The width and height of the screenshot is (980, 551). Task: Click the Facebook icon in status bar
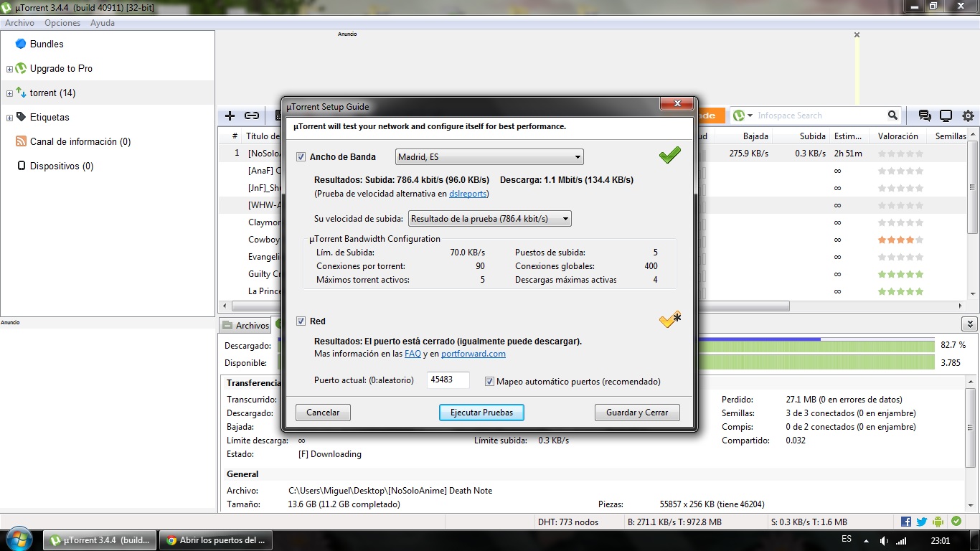[906, 522]
